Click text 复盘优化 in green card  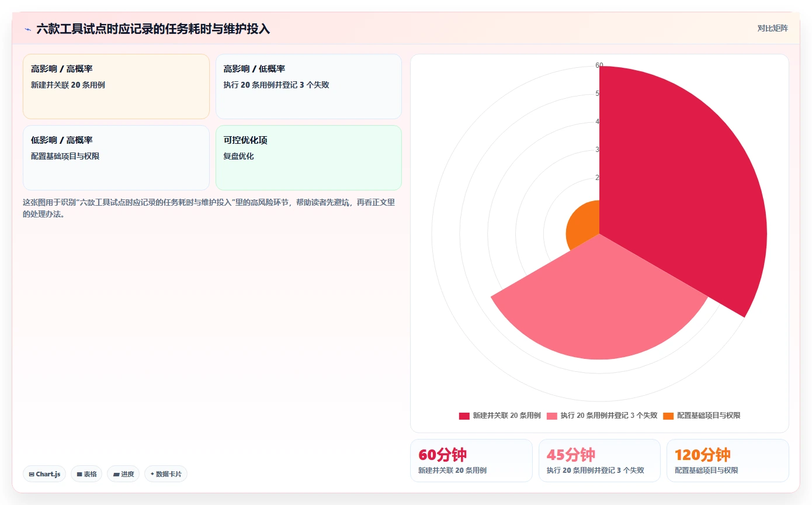pyautogui.click(x=239, y=157)
